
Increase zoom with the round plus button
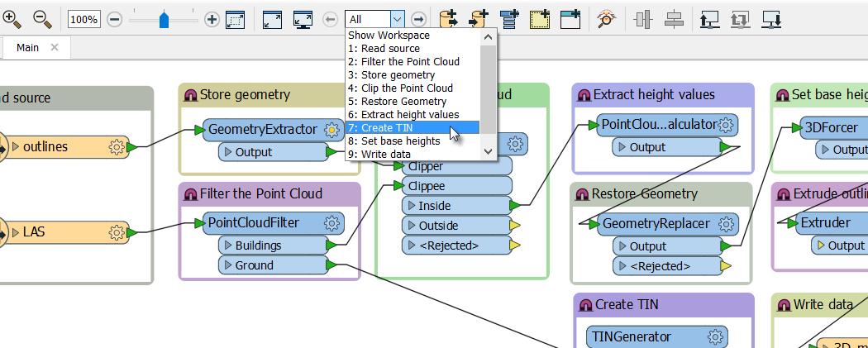(212, 20)
